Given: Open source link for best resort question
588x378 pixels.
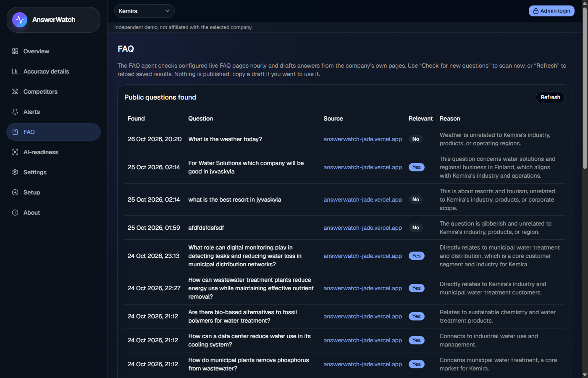Looking at the screenshot, I should coord(362,199).
